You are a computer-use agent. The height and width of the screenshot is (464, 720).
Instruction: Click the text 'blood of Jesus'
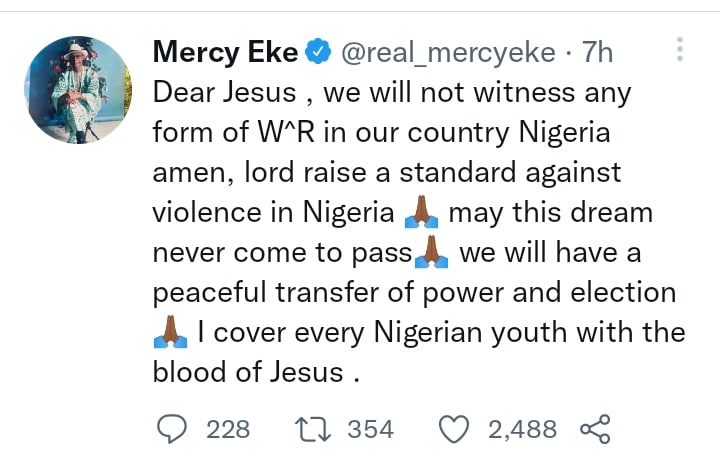tap(248, 371)
